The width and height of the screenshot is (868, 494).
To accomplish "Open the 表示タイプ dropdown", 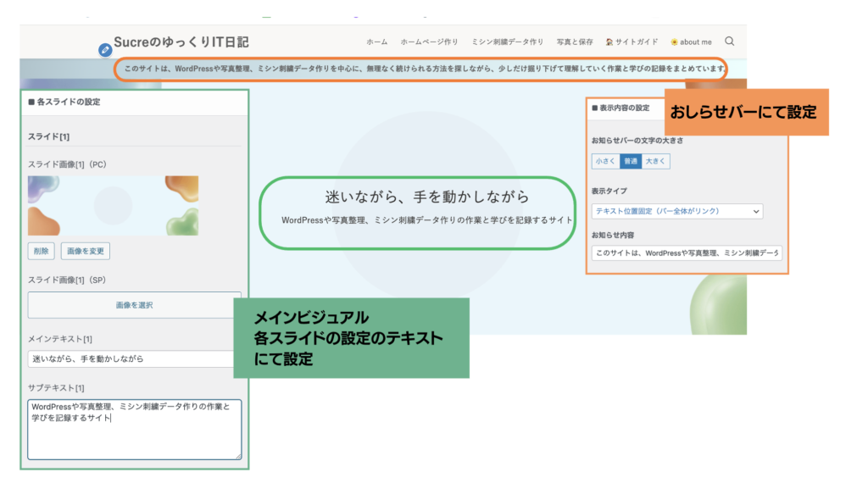I will [x=677, y=211].
